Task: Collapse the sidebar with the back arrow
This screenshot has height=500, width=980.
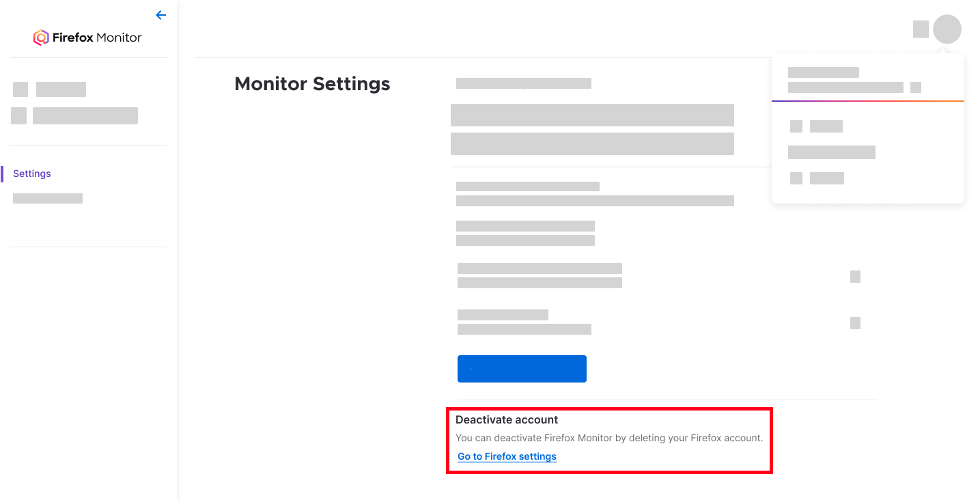Action: click(160, 14)
